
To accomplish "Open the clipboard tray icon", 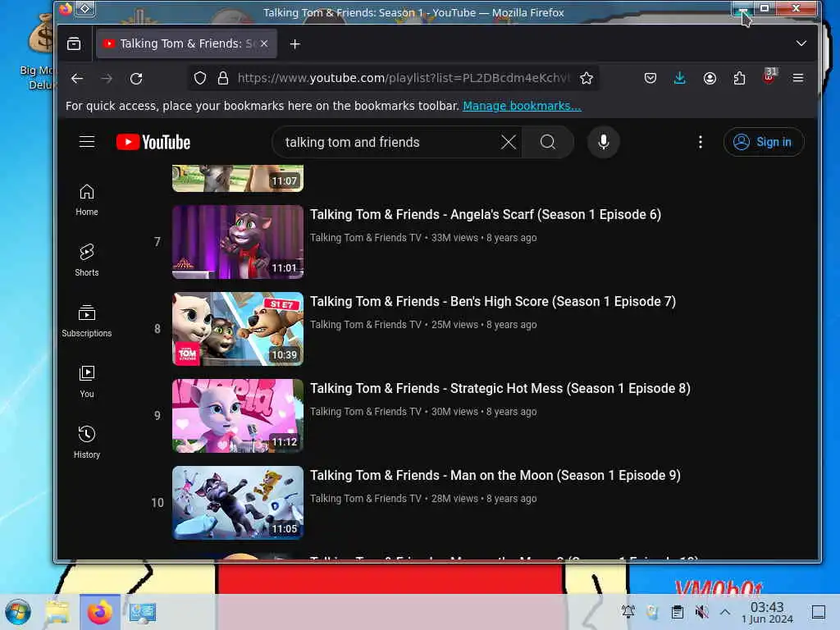I will coord(677,612).
